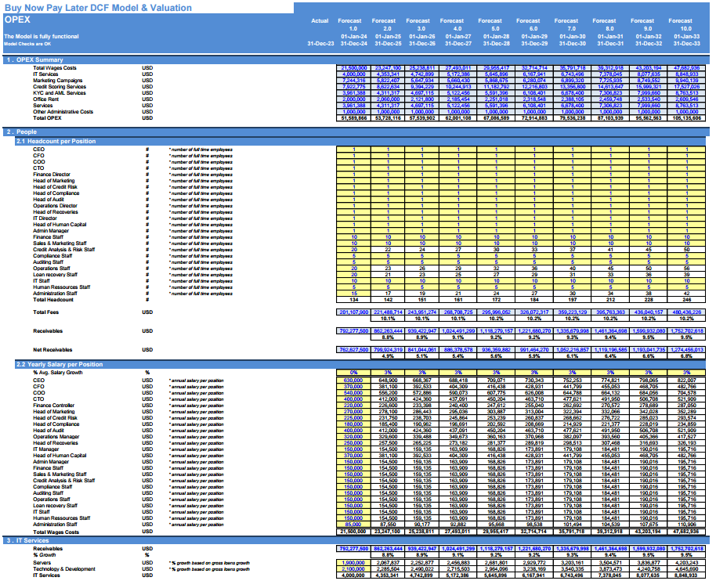Click Head of Compliance salary cell 180,000
This screenshot has height=588, width=716.
click(354, 424)
